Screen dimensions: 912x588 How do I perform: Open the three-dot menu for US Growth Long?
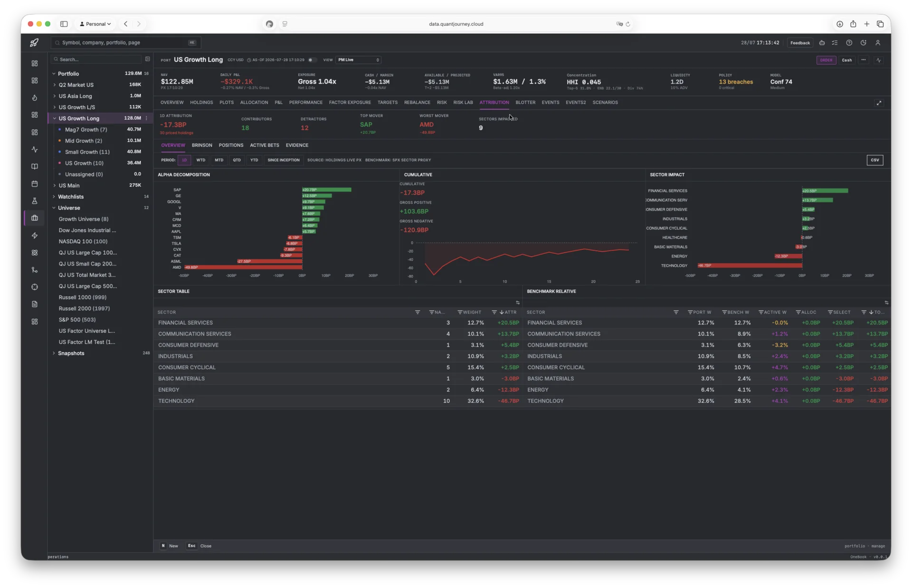(146, 118)
